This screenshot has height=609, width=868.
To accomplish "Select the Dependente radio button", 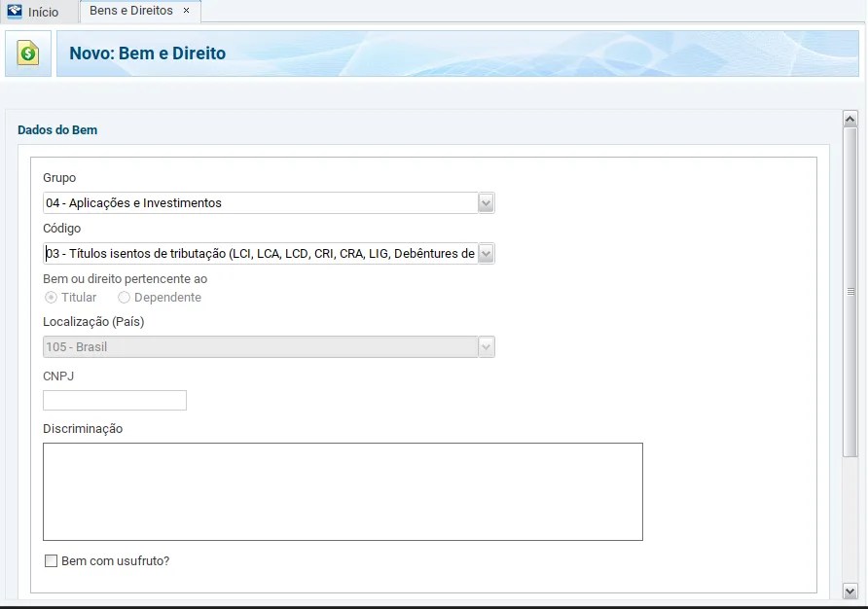I will pyautogui.click(x=124, y=298).
